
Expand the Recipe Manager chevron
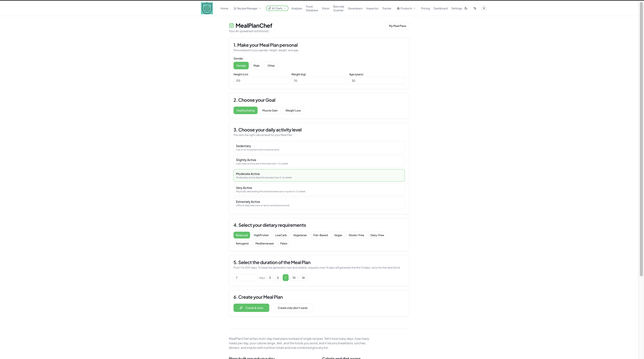[260, 8]
